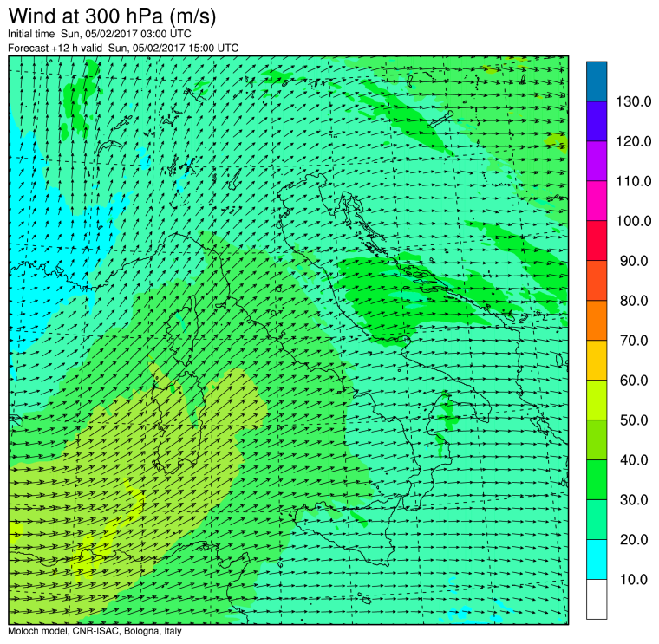Click the 40.0 colorbar label
659x644 pixels.
pyautogui.click(x=634, y=460)
